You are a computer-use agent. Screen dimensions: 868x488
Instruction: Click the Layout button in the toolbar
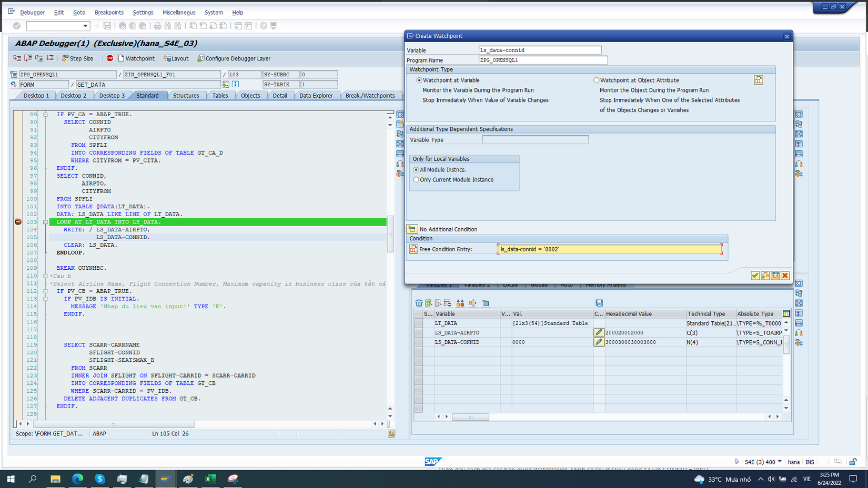(176, 58)
